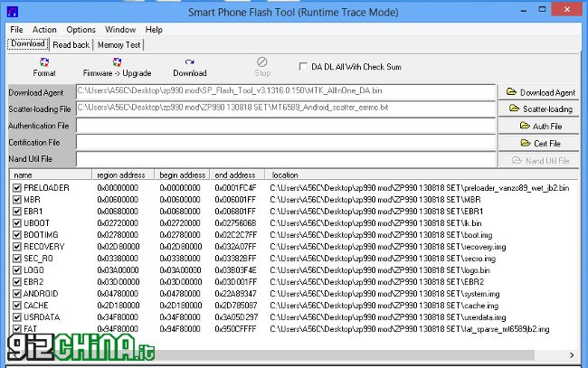Screen dimensions: 588x368
Task: Uncheck the MBR partition
Action: click(17, 199)
